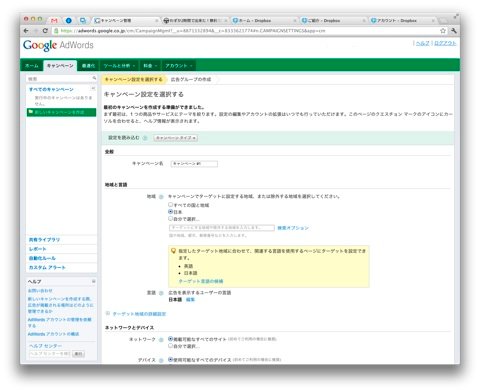This screenshot has width=480, height=392.
Task: Click the Google AdWords logo
Action: (x=58, y=45)
